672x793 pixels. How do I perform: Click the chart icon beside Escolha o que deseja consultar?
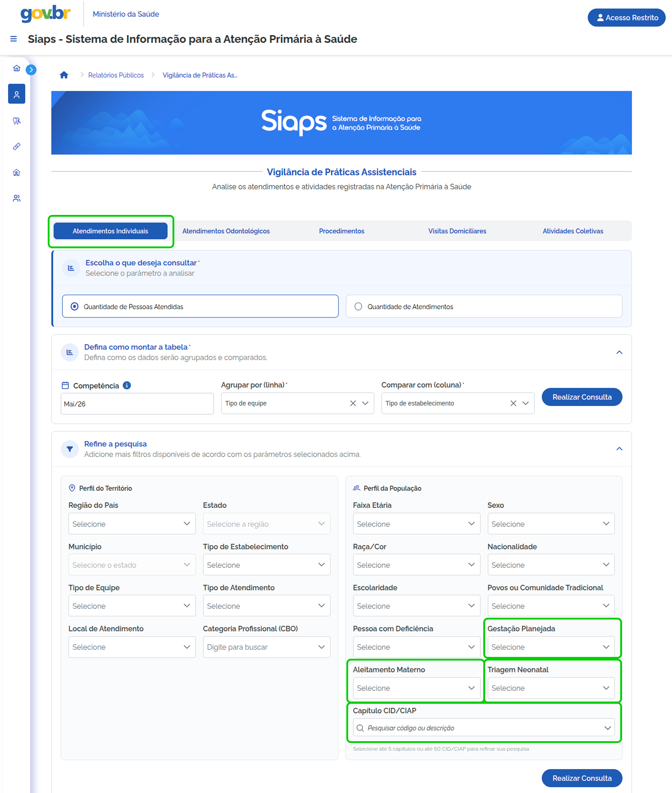point(71,268)
